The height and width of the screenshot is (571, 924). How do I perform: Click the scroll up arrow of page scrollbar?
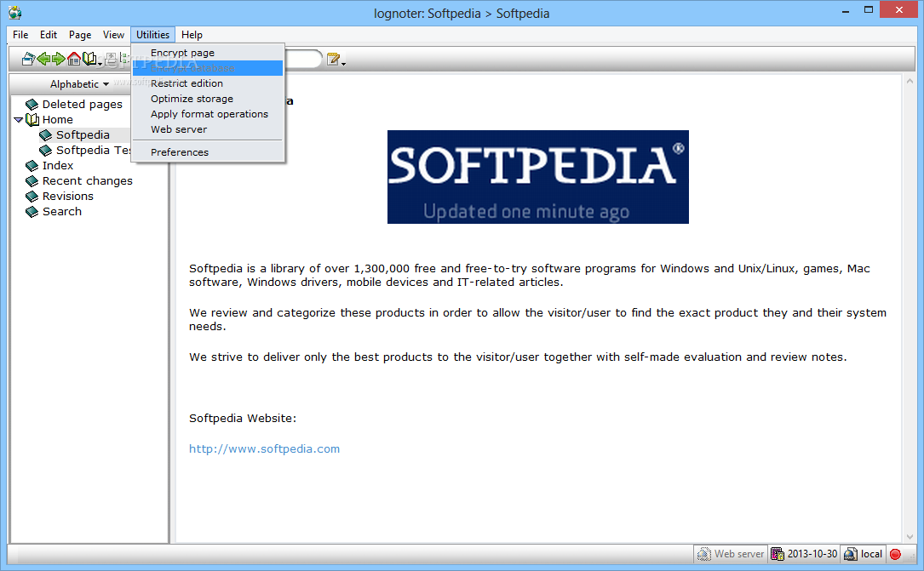coord(910,82)
